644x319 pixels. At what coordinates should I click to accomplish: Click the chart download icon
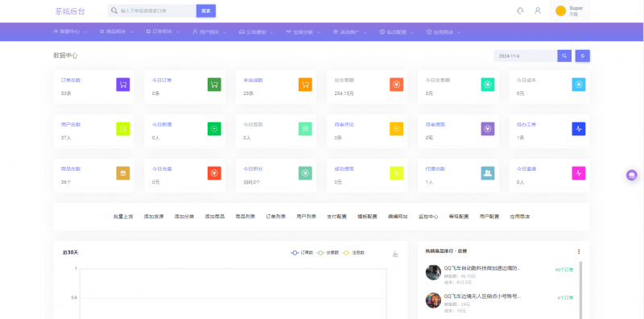(x=395, y=254)
